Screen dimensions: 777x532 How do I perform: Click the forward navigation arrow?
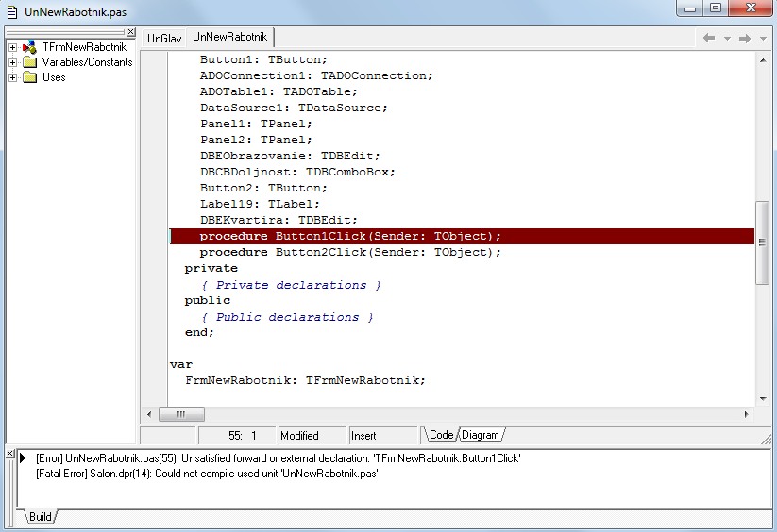[745, 38]
